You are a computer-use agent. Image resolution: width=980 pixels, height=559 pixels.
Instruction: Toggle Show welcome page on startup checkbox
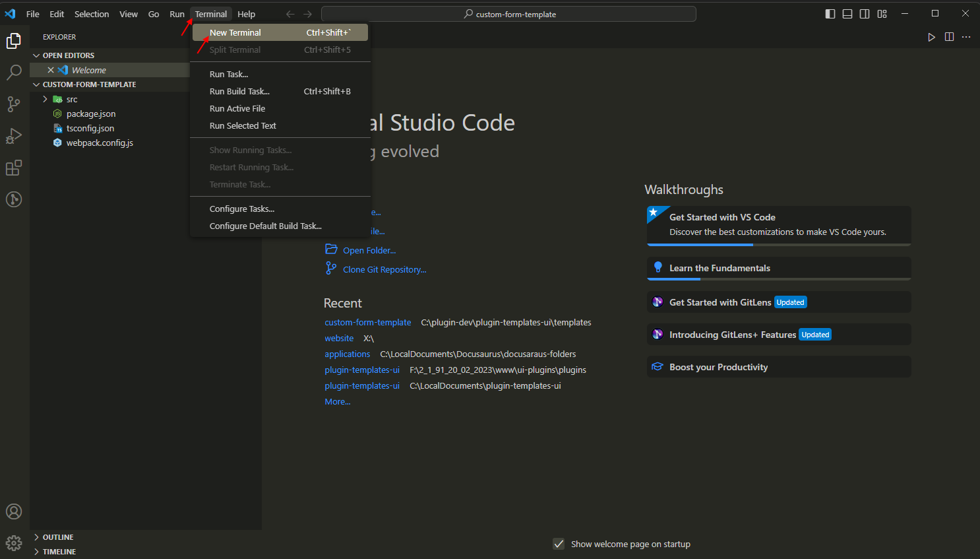coord(559,544)
